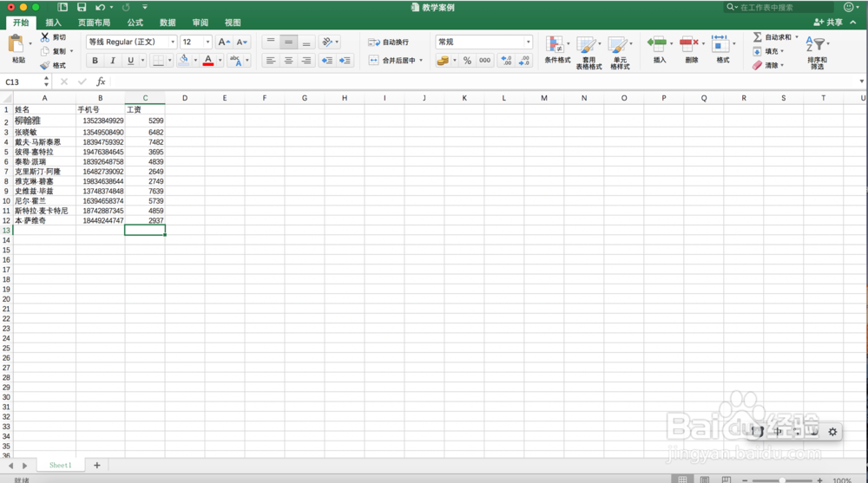Click the Delete cells (删除) icon
The width and height of the screenshot is (868, 483).
tap(689, 43)
